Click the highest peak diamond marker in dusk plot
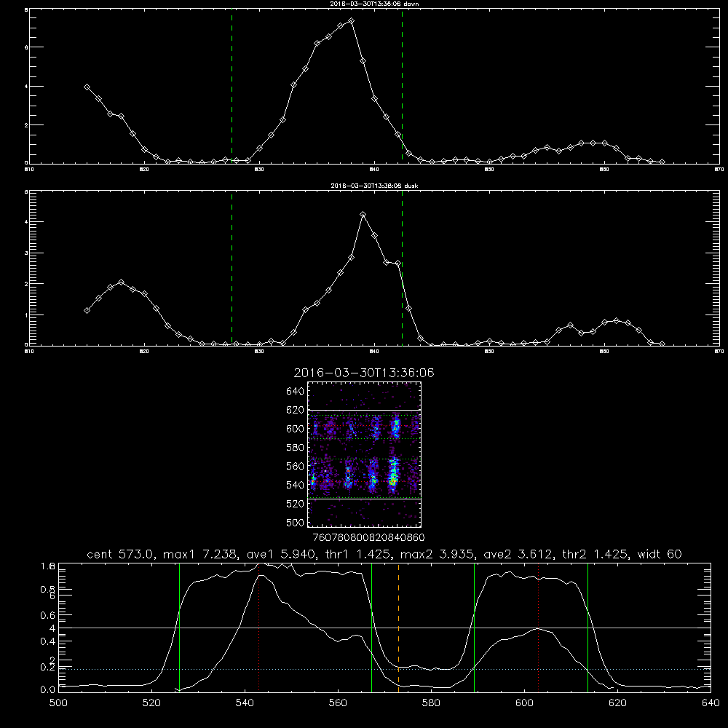This screenshot has height=728, width=728. coord(363,215)
